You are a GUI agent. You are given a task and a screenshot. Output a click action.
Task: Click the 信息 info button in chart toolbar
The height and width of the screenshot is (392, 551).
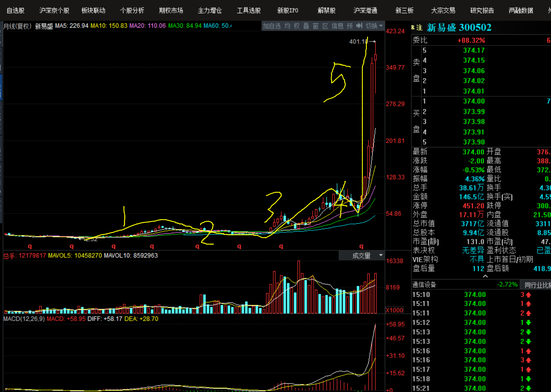pyautogui.click(x=337, y=26)
